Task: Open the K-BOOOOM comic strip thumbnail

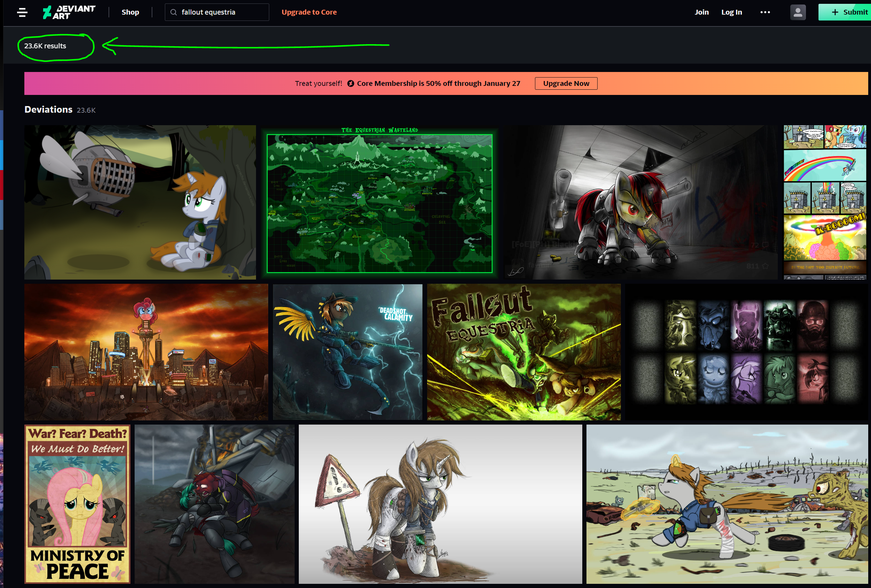Action: coord(825,202)
